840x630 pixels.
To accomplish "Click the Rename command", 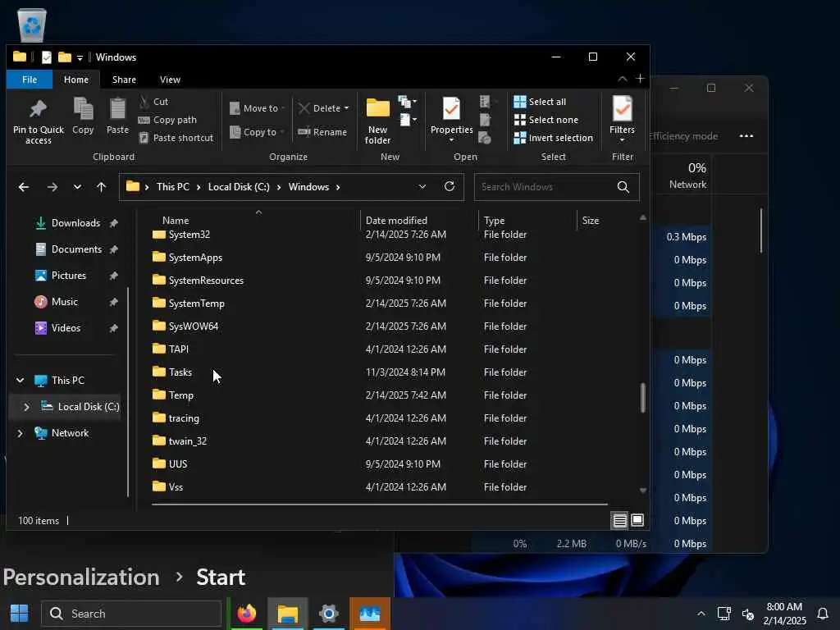I will pos(322,132).
